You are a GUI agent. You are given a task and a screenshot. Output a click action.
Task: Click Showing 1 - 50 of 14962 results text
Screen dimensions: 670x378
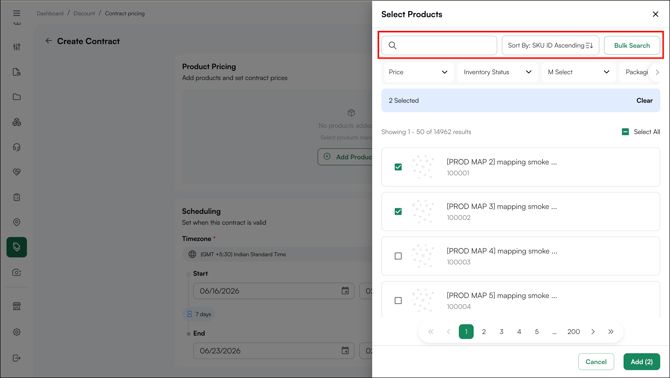pyautogui.click(x=426, y=132)
